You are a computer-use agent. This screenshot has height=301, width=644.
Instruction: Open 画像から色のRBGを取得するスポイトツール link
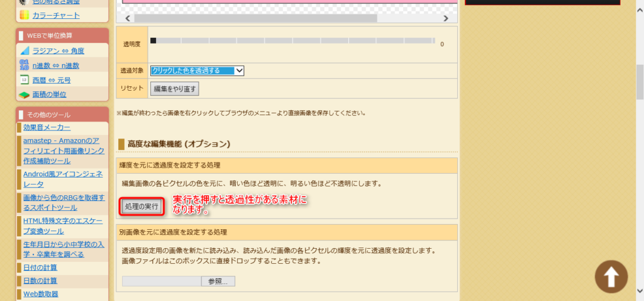pos(64,202)
